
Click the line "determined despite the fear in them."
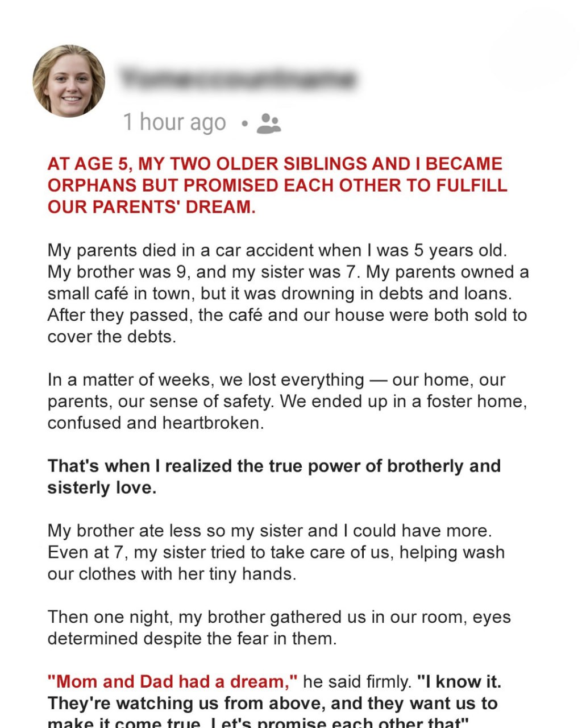tap(192, 639)
